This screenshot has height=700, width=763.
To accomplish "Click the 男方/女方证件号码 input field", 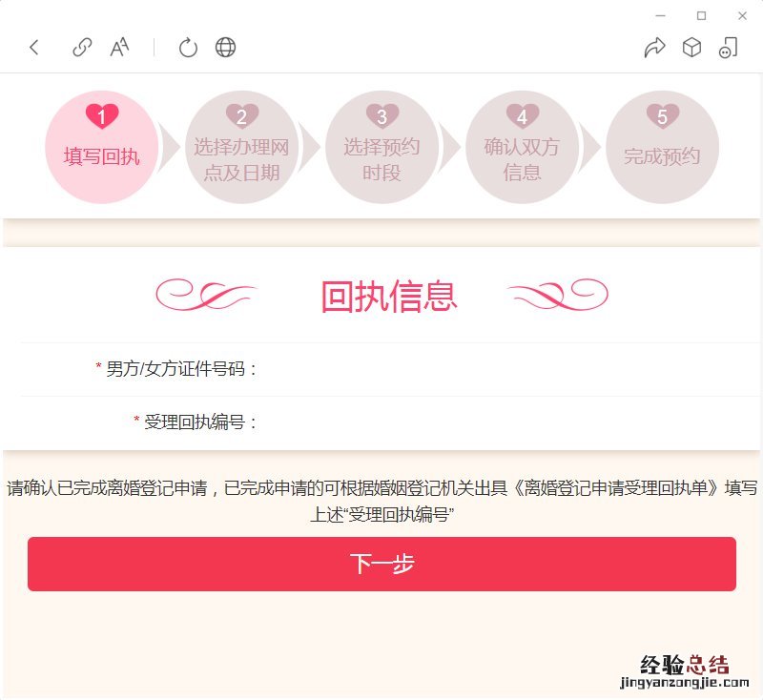I will pyautogui.click(x=506, y=369).
